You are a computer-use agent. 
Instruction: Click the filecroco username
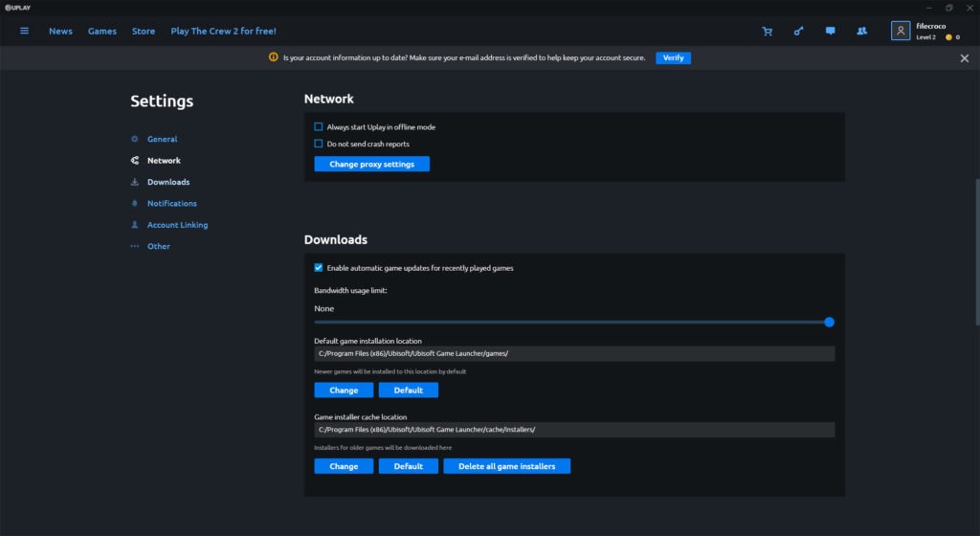coord(930,26)
